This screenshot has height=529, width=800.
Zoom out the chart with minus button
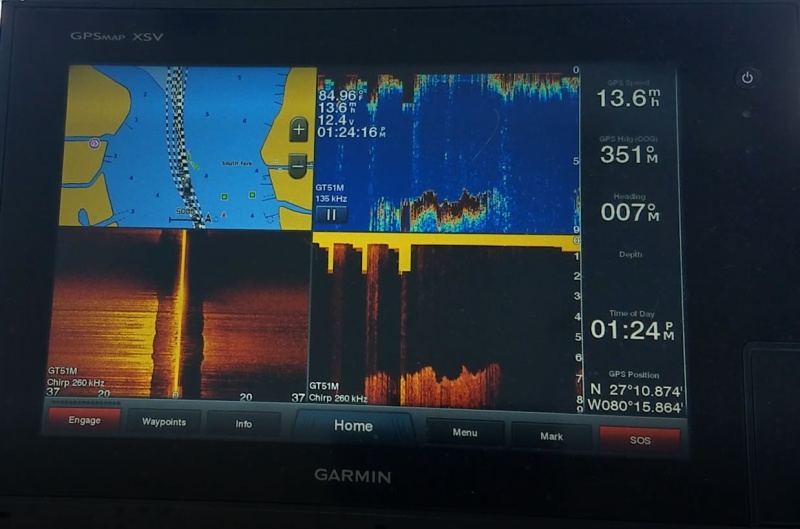pyautogui.click(x=298, y=166)
